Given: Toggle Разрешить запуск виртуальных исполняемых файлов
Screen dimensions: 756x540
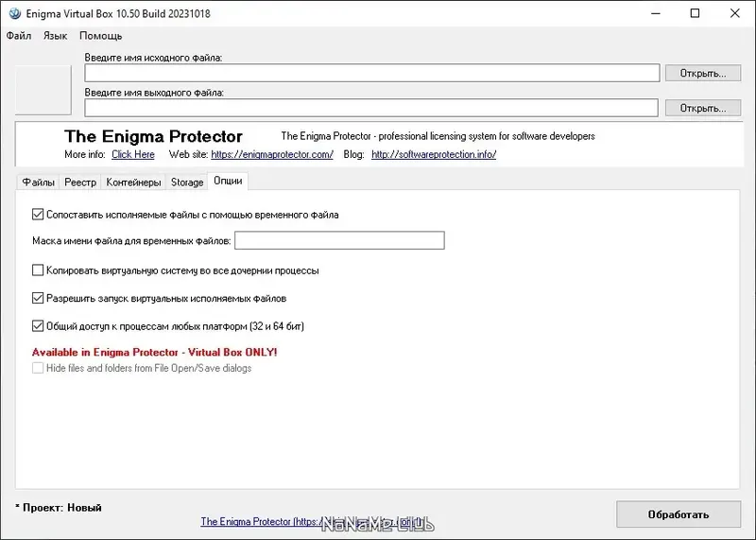Looking at the screenshot, I should click(x=38, y=298).
